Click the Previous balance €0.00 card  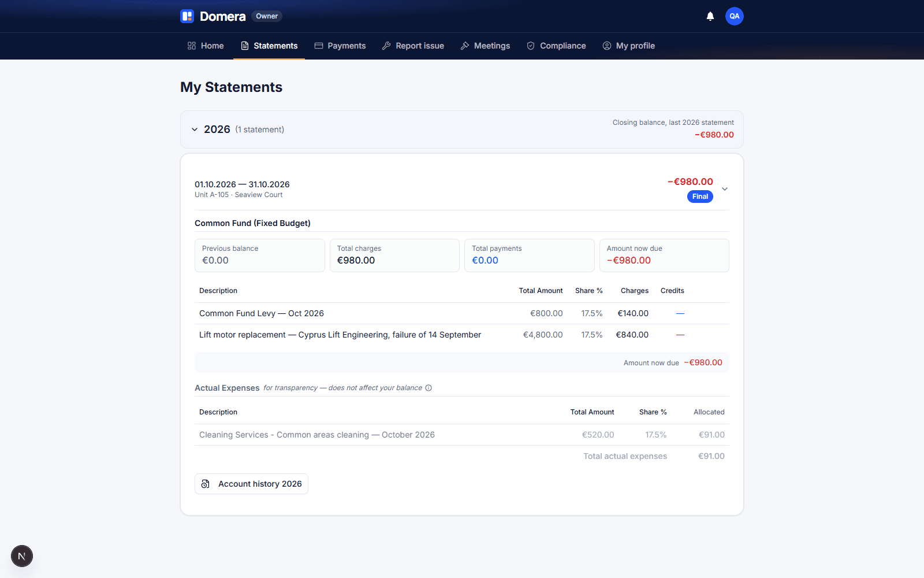pos(260,255)
